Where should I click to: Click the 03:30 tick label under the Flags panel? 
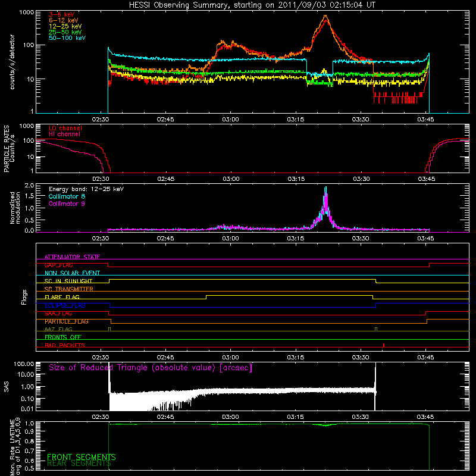pos(361,358)
